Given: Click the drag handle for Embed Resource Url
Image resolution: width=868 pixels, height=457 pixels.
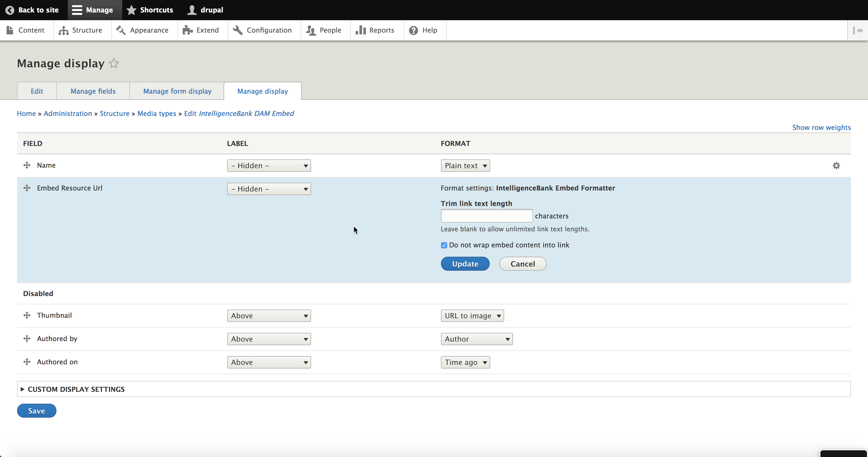Looking at the screenshot, I should [x=27, y=188].
